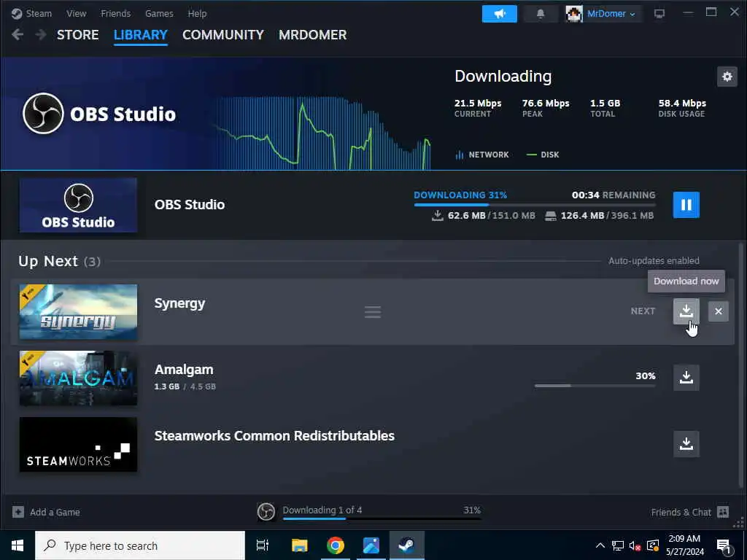Screen dimensions: 747x560
Task: Open Task View on the taskbar
Action: (x=263, y=545)
